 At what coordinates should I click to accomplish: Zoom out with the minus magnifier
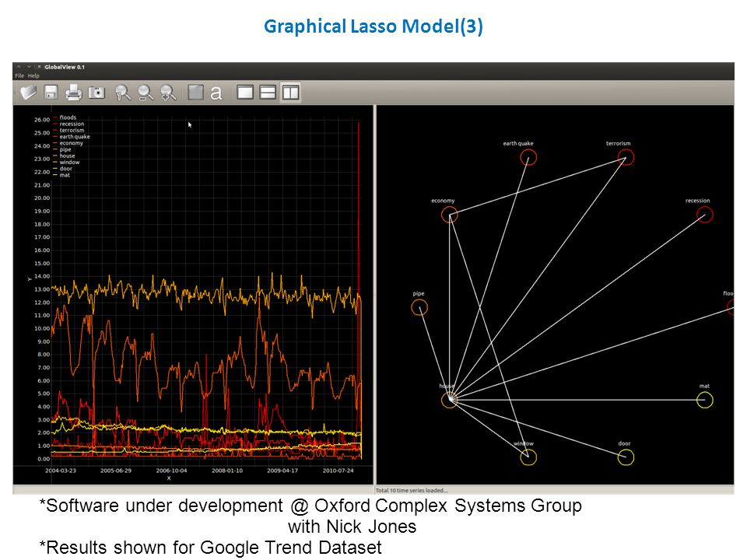click(x=146, y=93)
